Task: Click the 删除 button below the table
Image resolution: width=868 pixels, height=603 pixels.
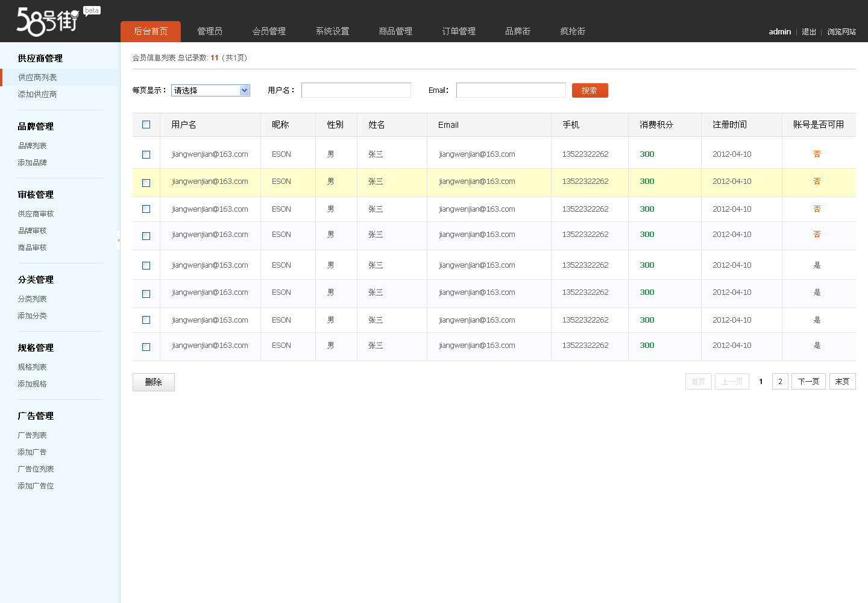Action: 154,382
